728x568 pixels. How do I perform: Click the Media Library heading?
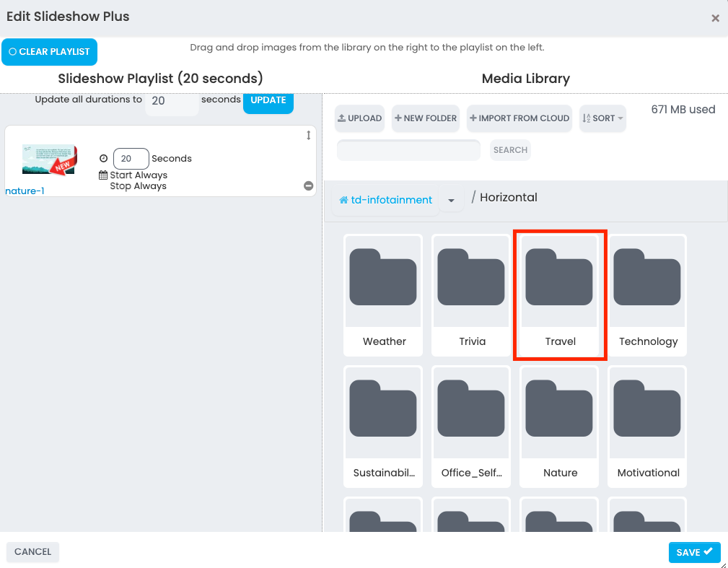(525, 79)
